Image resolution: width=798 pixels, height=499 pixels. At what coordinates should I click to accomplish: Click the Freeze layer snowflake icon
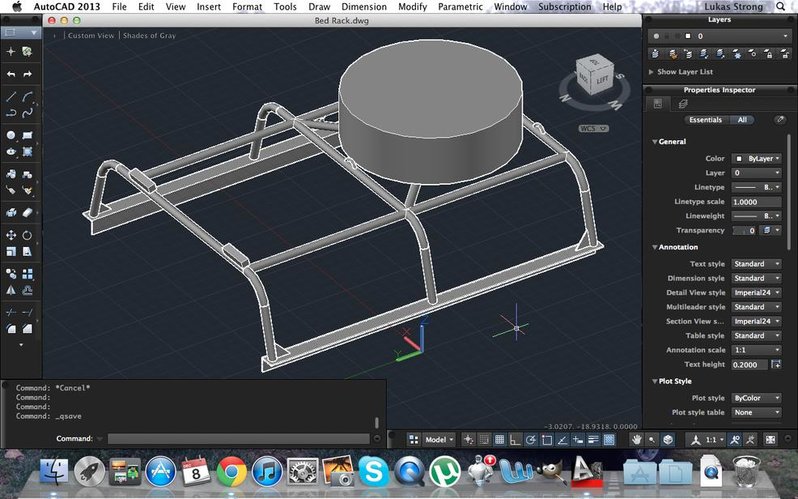pos(736,53)
